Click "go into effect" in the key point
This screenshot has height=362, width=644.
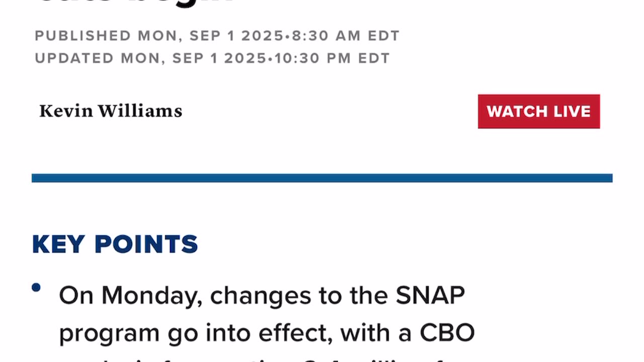249,333
